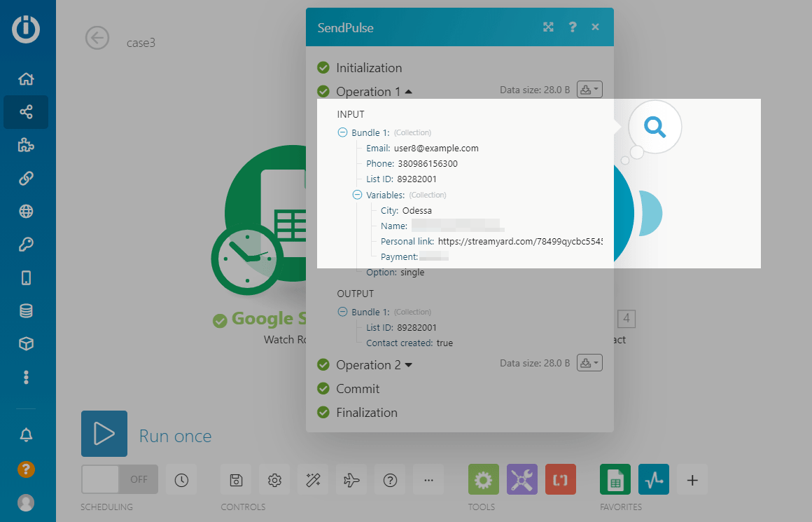The height and width of the screenshot is (522, 812).
Task: Click the Run once play button
Action: (104, 434)
